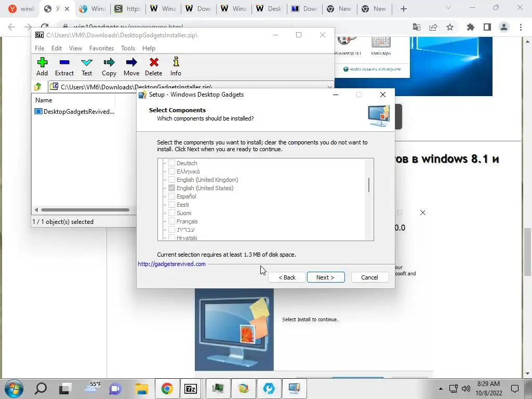The height and width of the screenshot is (399, 532).
Task: Open the notification center icon
Action: click(515, 389)
